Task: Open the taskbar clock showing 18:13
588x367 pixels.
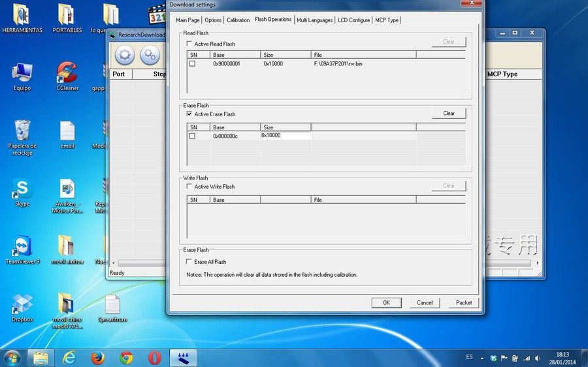Action: tap(562, 358)
